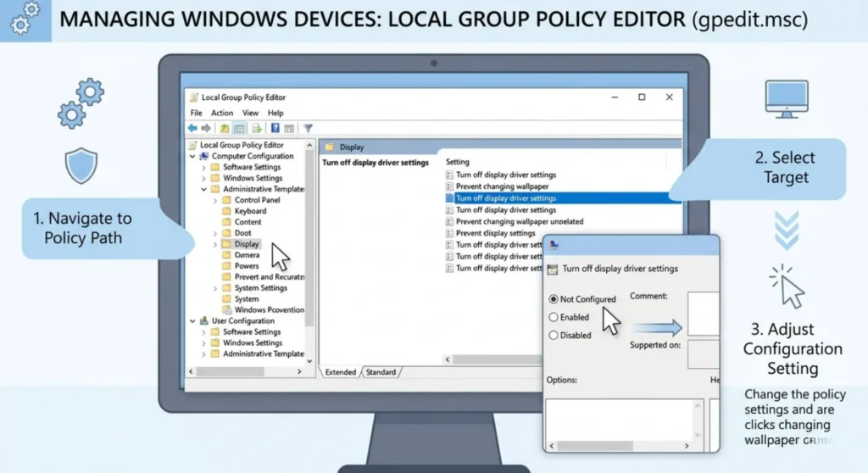Click the Forward arrow in the toolbar
Screen dimensions: 868x473
(206, 129)
